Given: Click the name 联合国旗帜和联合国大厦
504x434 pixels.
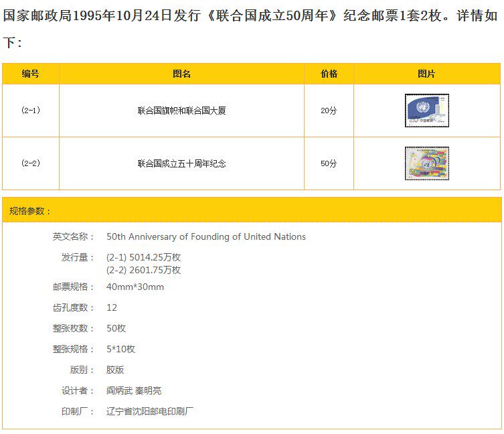Looking at the screenshot, I should pyautogui.click(x=181, y=111).
